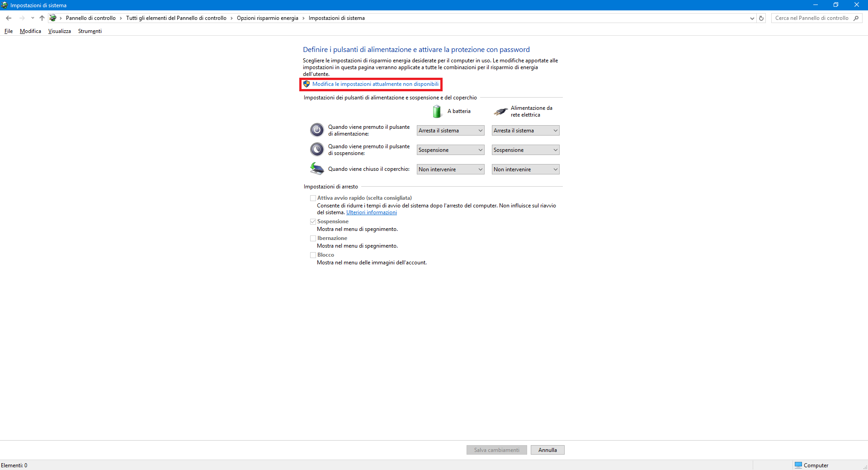The width and height of the screenshot is (868, 470).
Task: Open plugged-in sleep button action dropdown
Action: 525,150
